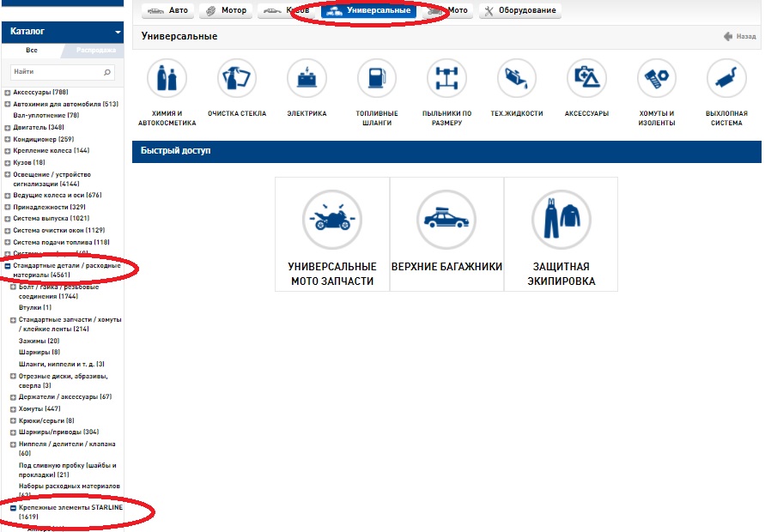Click the Топливные шланги fuel pump icon

tap(376, 79)
